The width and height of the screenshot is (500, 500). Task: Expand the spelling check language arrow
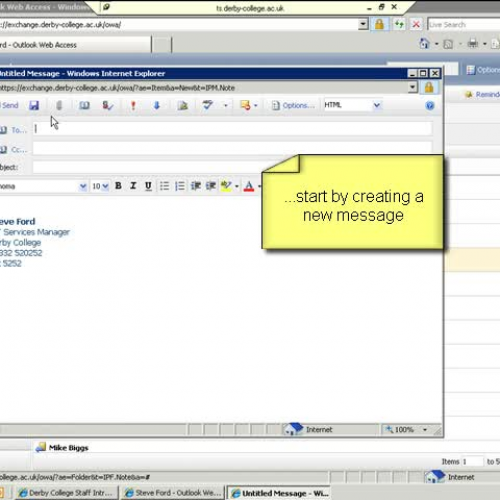[225, 106]
